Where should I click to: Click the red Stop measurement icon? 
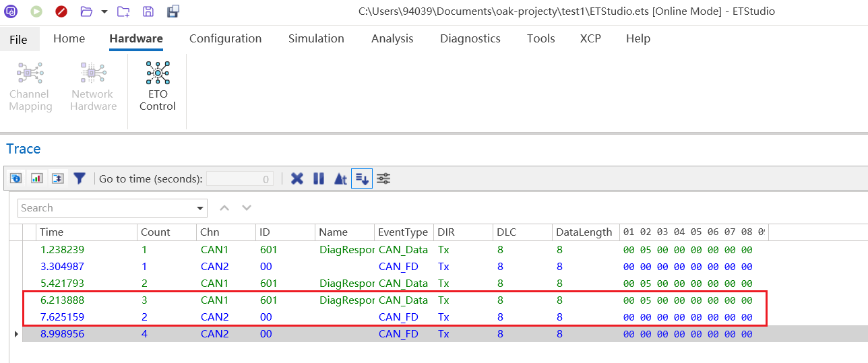point(61,11)
